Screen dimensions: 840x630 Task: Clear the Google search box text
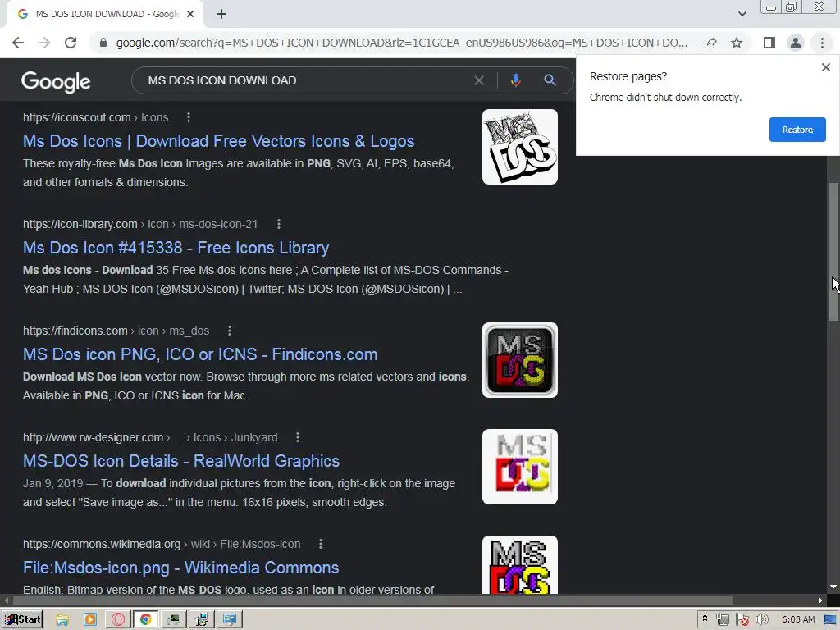[479, 80]
